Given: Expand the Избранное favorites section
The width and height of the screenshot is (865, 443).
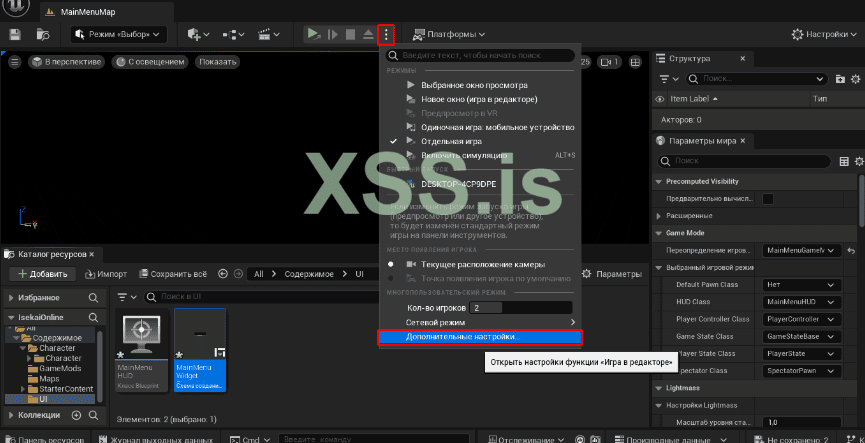Looking at the screenshot, I should point(12,298).
